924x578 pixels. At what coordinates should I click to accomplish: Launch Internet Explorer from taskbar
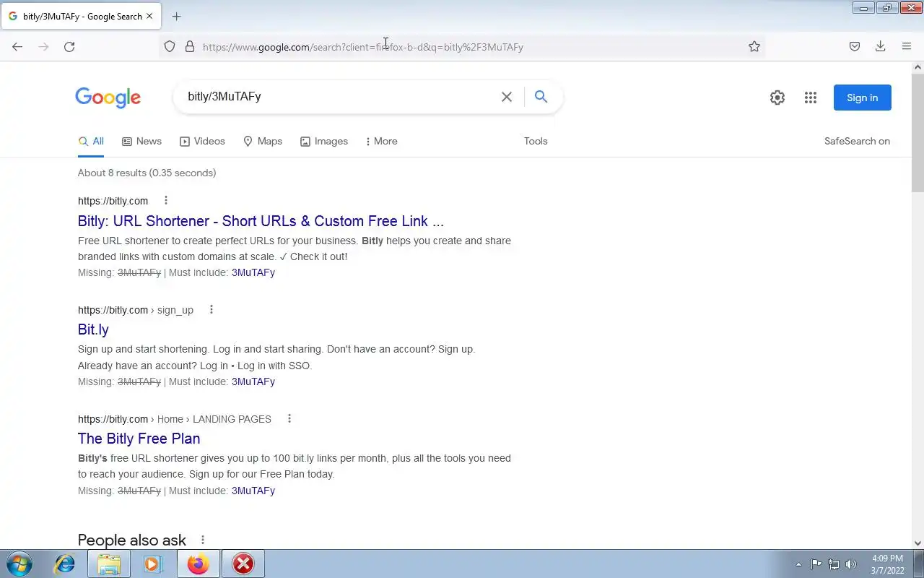(65, 564)
